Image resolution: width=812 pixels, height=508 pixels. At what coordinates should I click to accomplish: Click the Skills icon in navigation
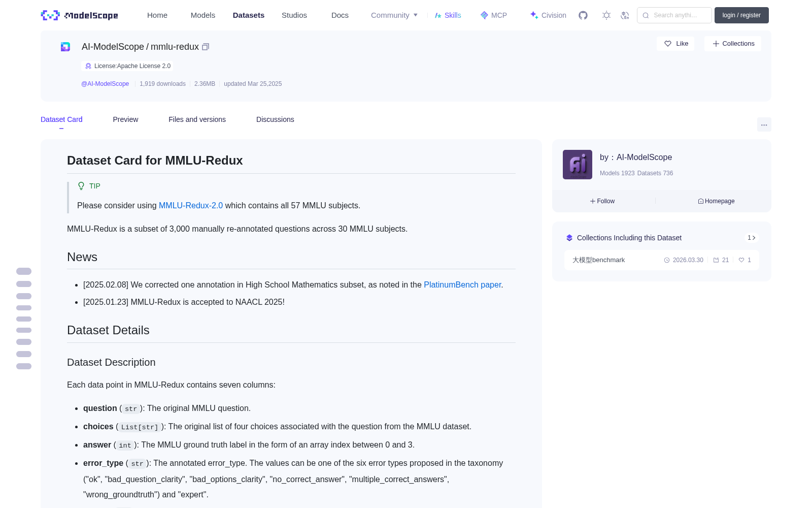[438, 15]
